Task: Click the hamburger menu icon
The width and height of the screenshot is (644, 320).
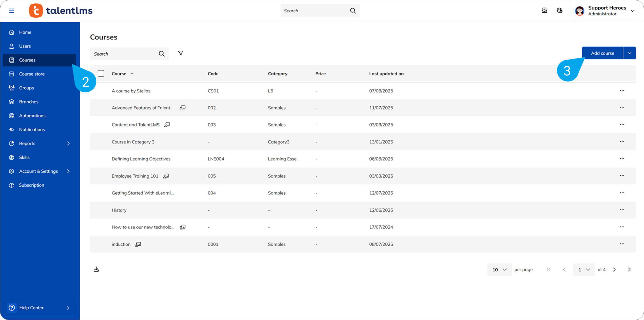Action: (x=11, y=11)
